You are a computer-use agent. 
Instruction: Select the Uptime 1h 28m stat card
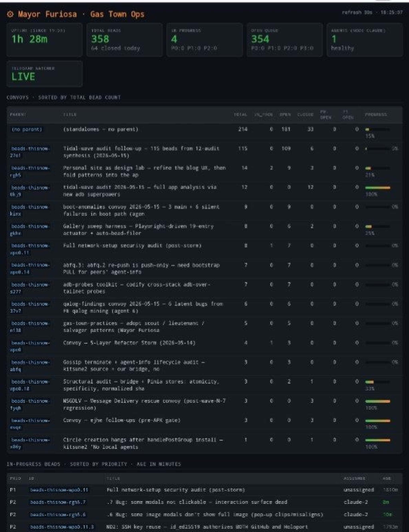pos(44,40)
